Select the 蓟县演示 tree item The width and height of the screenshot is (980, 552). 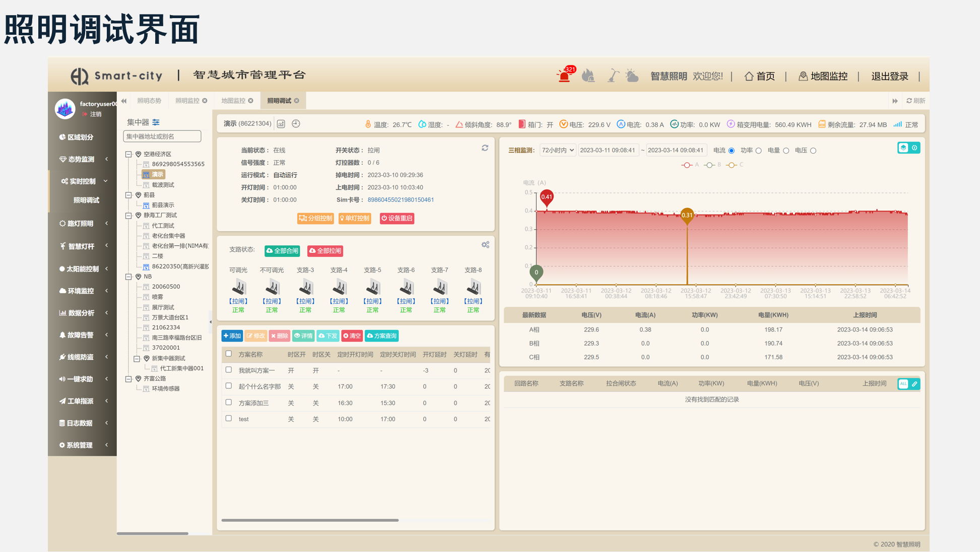tap(163, 205)
